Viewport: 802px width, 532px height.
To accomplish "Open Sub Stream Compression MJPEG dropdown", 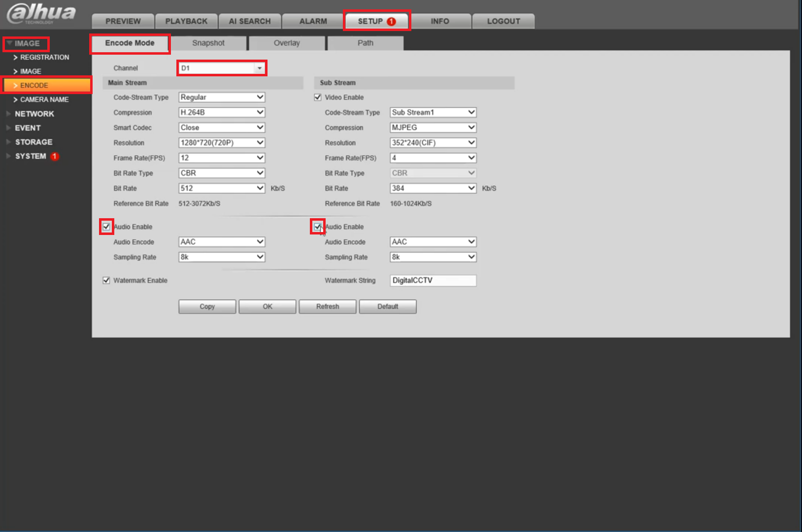I will pyautogui.click(x=433, y=128).
